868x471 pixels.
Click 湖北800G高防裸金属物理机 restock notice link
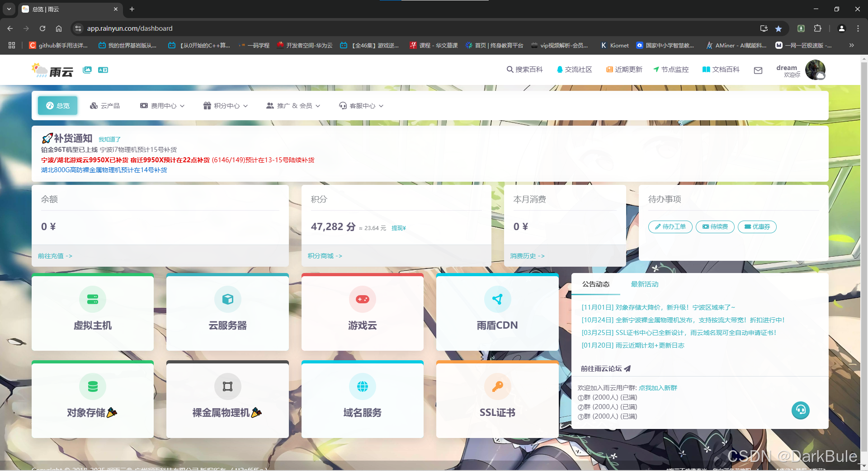click(104, 170)
